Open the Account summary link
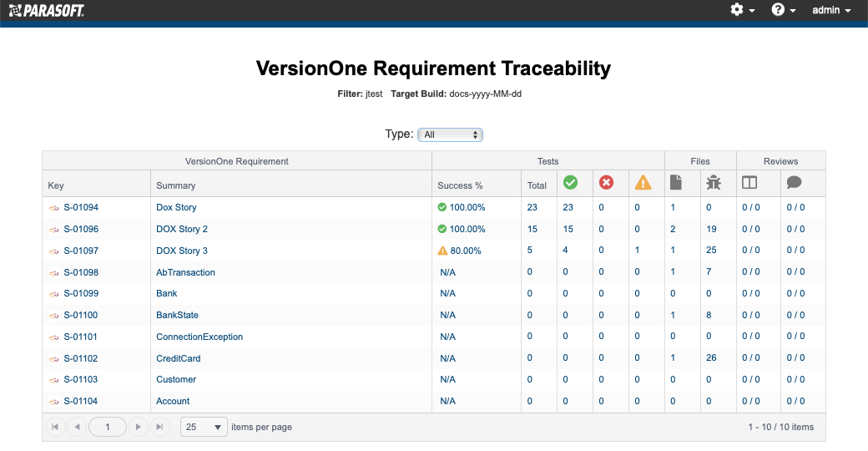 pos(173,401)
